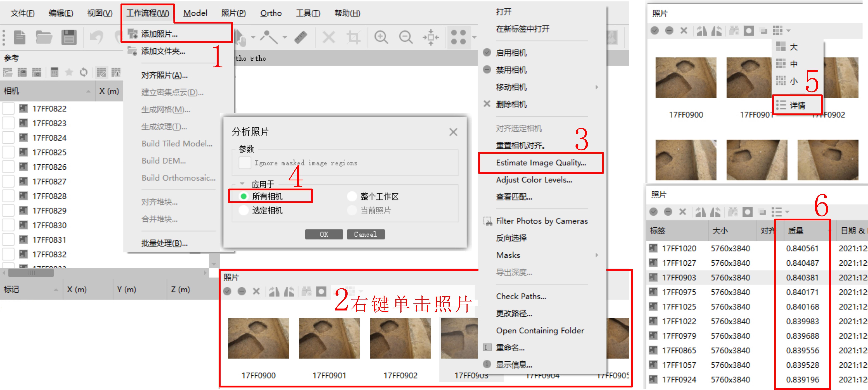Click the calculator icon in Reference toolbar
Screen dimensions: 868x390
point(54,72)
